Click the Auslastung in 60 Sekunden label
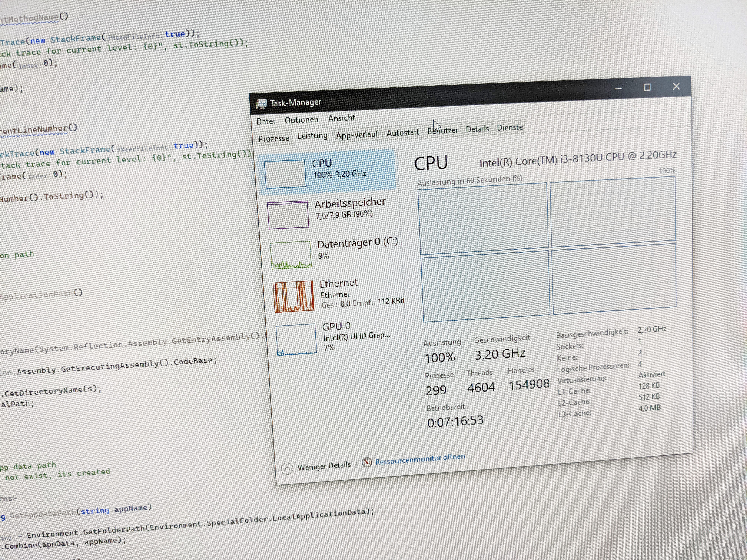747x560 pixels. (469, 181)
